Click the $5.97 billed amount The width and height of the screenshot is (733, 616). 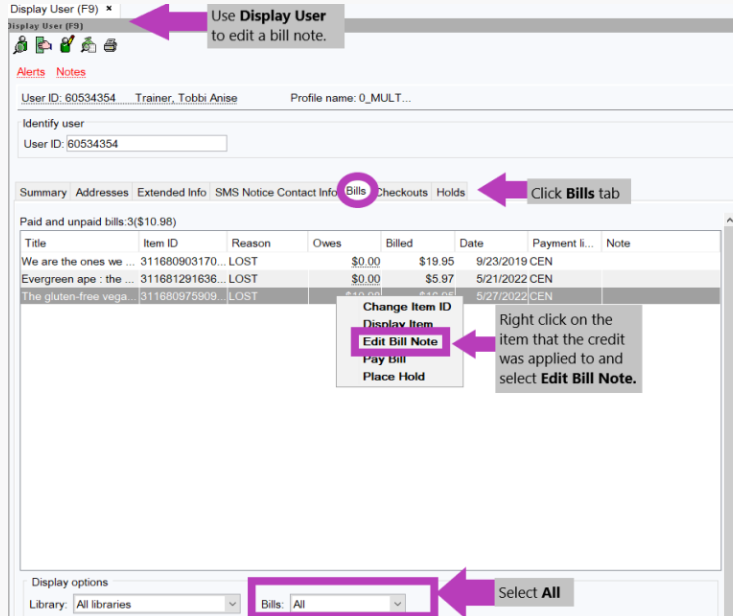[439, 279]
